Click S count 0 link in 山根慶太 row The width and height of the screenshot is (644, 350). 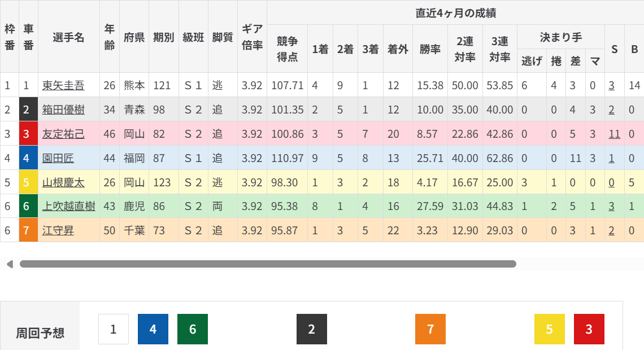611,183
